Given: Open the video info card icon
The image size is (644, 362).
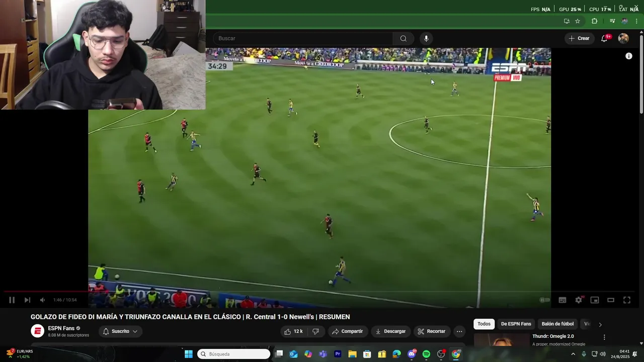Looking at the screenshot, I should pos(629,56).
